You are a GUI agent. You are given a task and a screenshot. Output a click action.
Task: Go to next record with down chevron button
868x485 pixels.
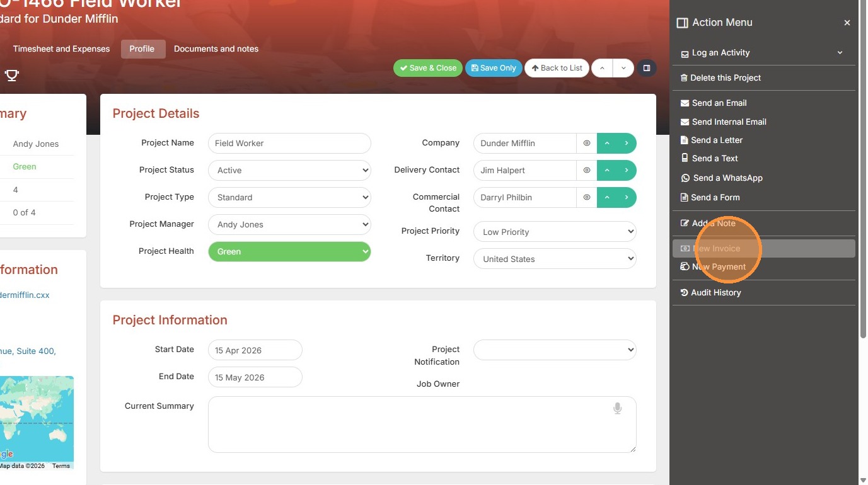(x=623, y=68)
